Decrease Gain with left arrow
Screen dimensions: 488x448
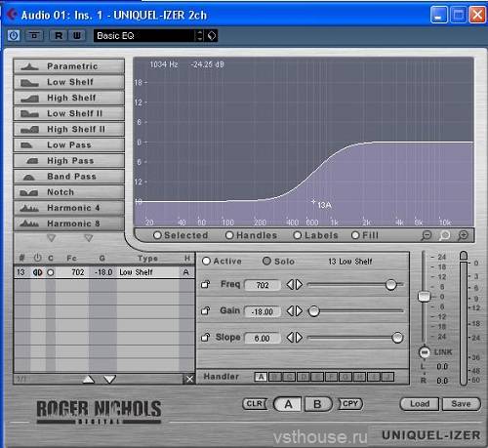point(290,311)
